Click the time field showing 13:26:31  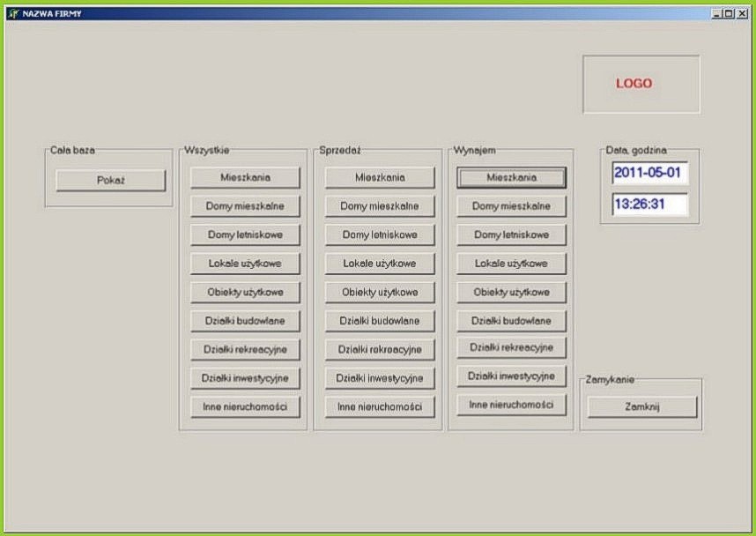coord(650,204)
